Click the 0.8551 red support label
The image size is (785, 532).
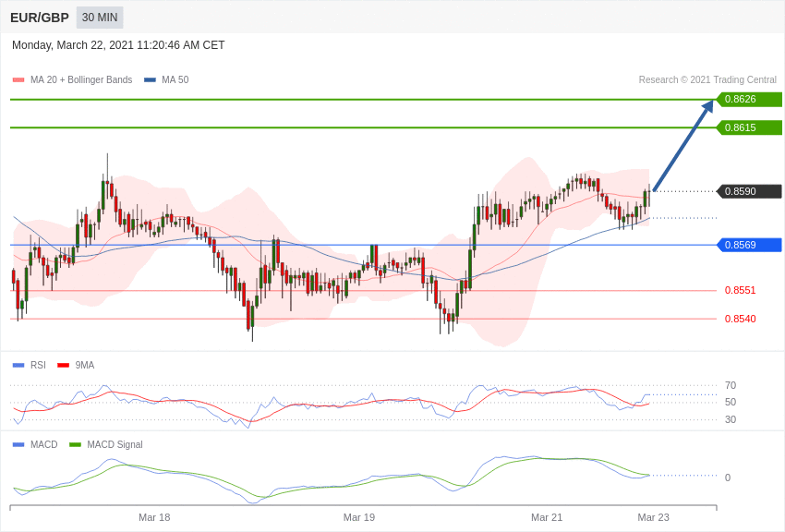click(x=741, y=290)
